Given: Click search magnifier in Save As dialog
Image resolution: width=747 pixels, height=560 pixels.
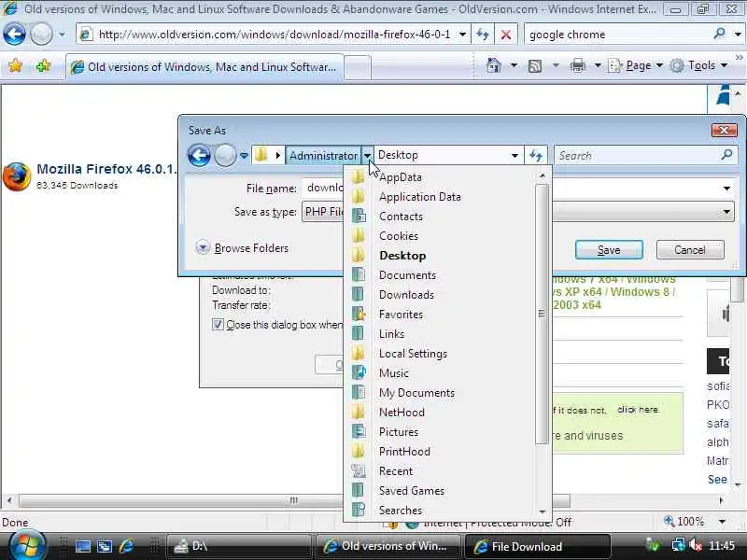Looking at the screenshot, I should point(727,155).
